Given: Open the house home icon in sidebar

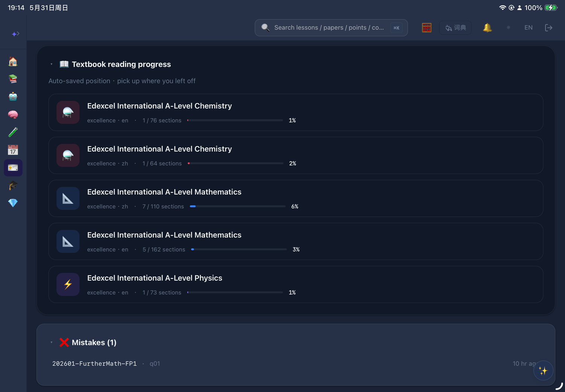Looking at the screenshot, I should 13,61.
